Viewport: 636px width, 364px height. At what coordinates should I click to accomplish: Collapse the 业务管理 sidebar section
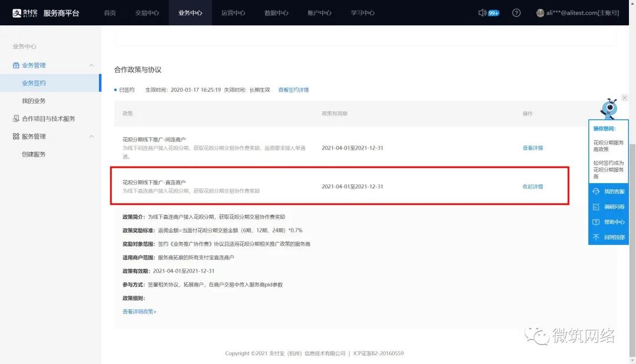coord(90,65)
